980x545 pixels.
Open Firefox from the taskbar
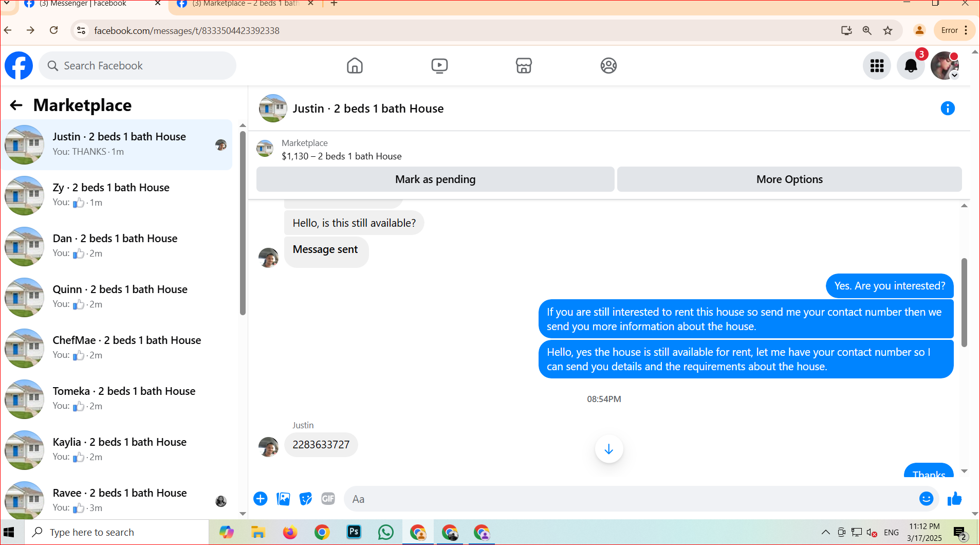pos(290,532)
